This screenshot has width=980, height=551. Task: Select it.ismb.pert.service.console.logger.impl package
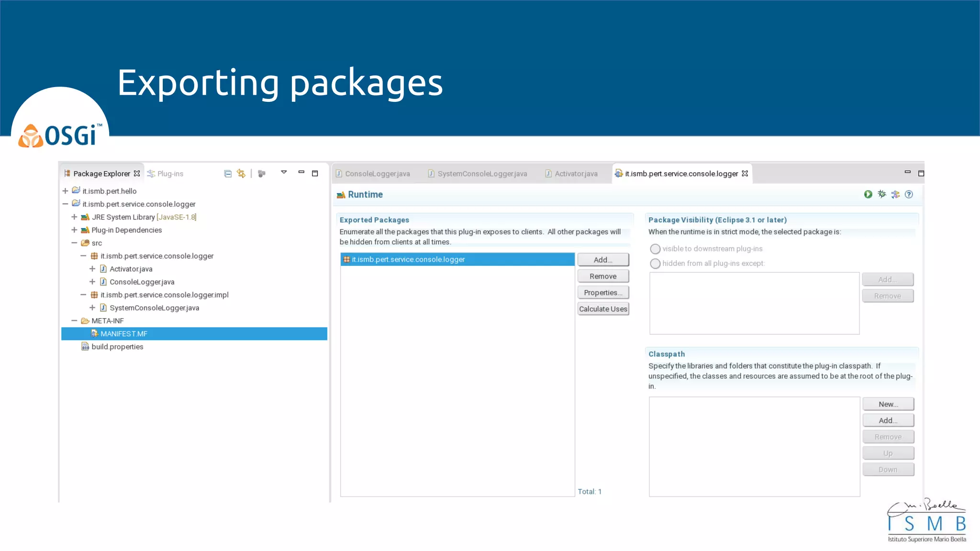pyautogui.click(x=160, y=295)
